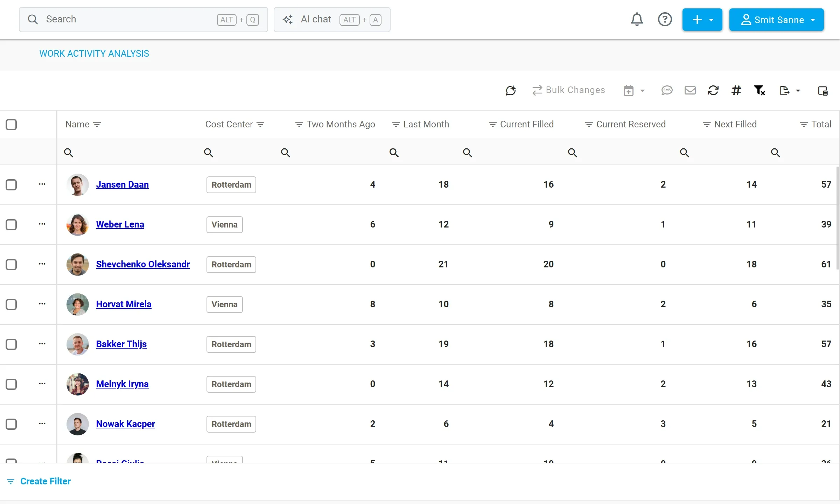Open the blue plus add dropdown

click(x=702, y=20)
